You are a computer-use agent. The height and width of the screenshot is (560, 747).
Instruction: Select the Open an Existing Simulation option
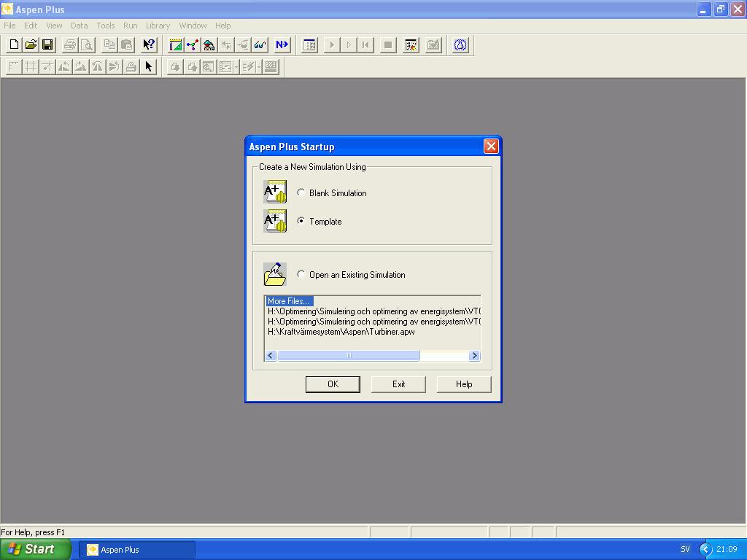(x=301, y=274)
